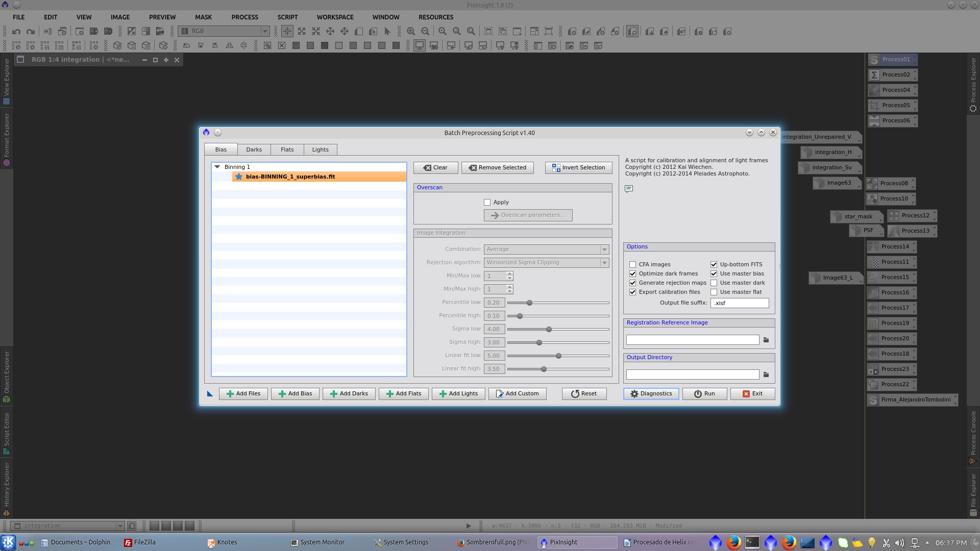
Task: Click the Run button
Action: coord(704,393)
